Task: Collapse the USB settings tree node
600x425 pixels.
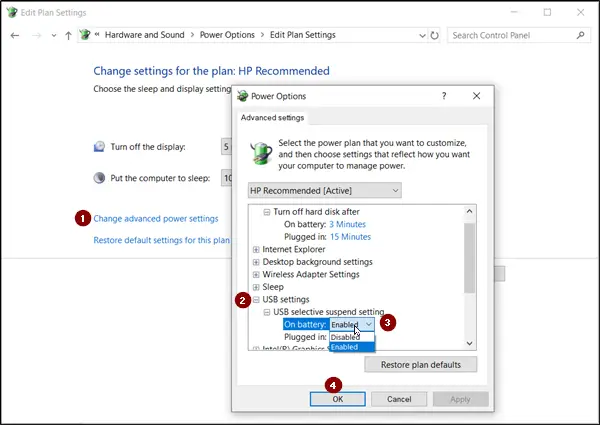Action: click(256, 300)
